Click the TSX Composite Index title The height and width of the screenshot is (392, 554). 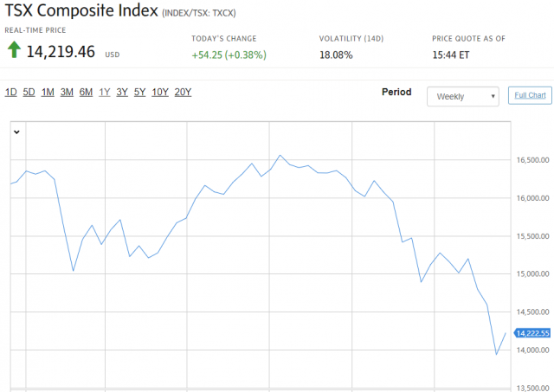(81, 12)
